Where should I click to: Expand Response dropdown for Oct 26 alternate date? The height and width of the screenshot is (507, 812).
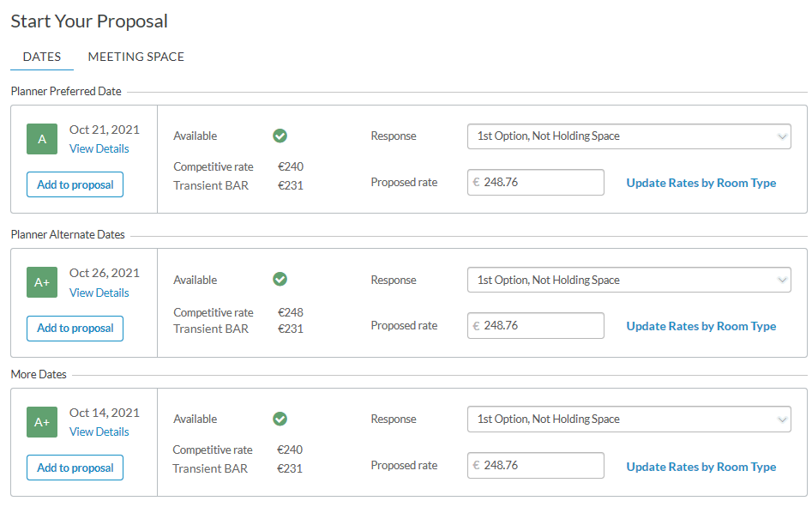629,280
